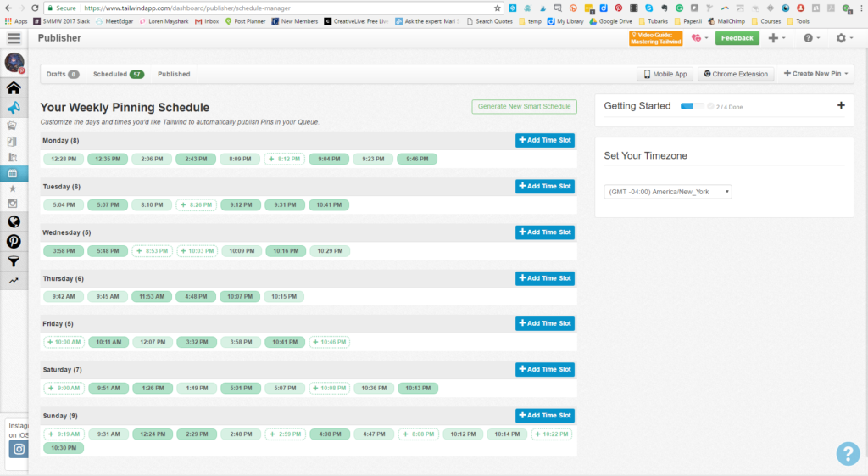
Task: Open the calendar schedule icon in sidebar
Action: [13, 173]
